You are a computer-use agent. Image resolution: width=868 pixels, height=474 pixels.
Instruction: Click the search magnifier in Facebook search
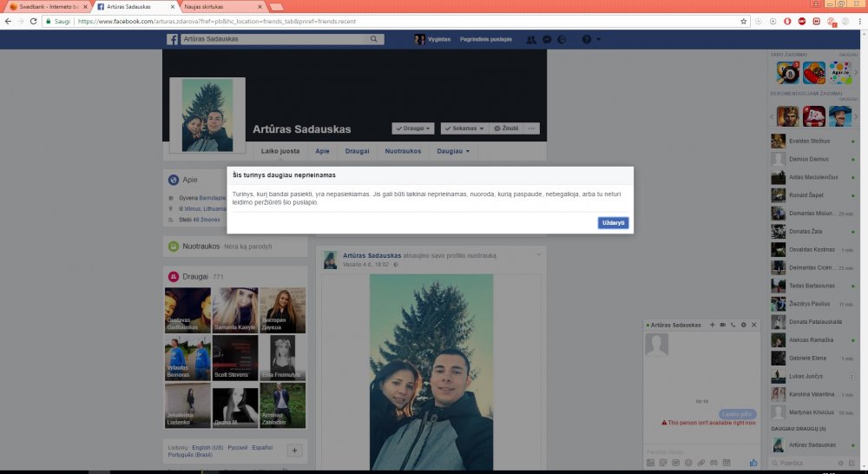tap(373, 39)
